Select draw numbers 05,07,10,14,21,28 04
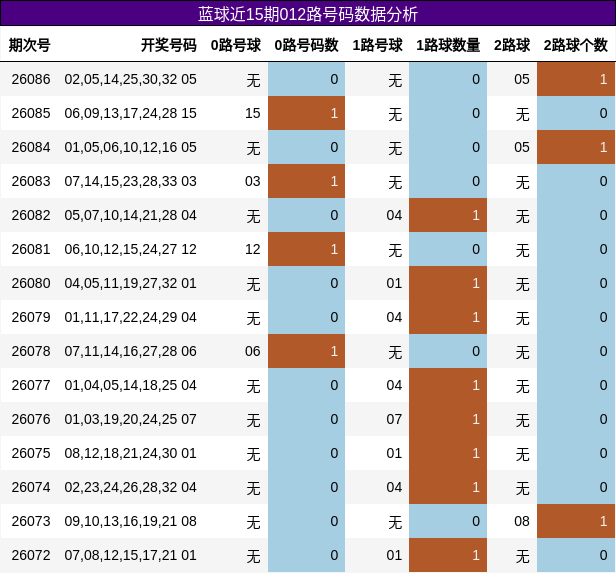This screenshot has height=573, width=616. (130, 215)
